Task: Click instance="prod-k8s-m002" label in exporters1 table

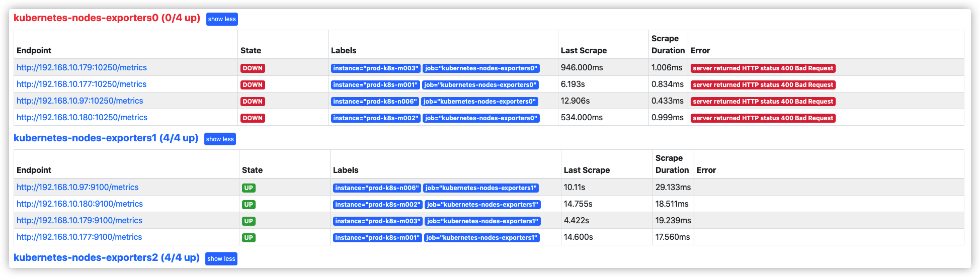Action: (378, 204)
